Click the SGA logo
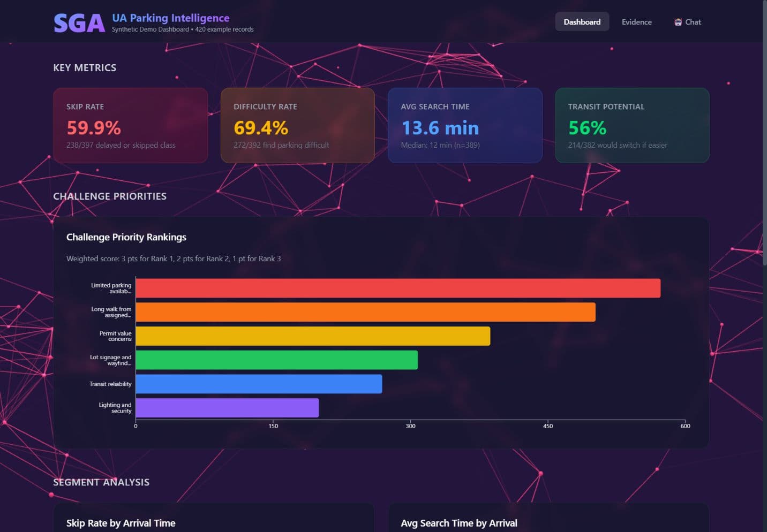 pyautogui.click(x=79, y=23)
